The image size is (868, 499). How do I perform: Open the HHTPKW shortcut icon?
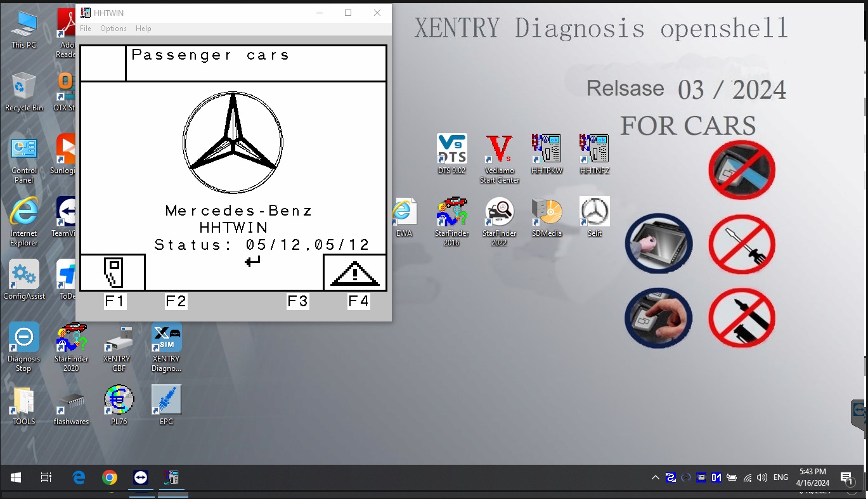click(546, 154)
